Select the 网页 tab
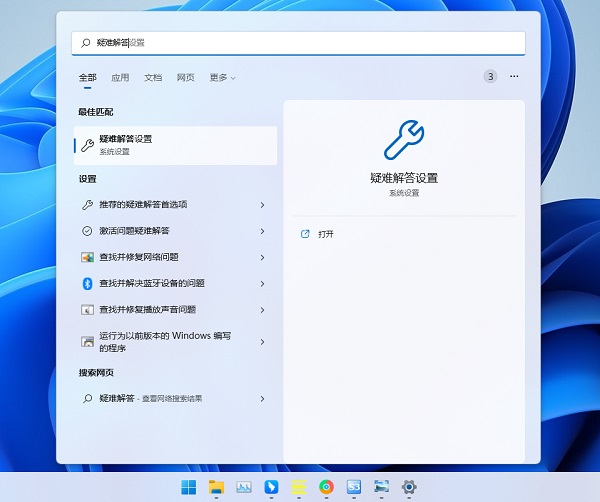This screenshot has width=600, height=502. tap(186, 78)
